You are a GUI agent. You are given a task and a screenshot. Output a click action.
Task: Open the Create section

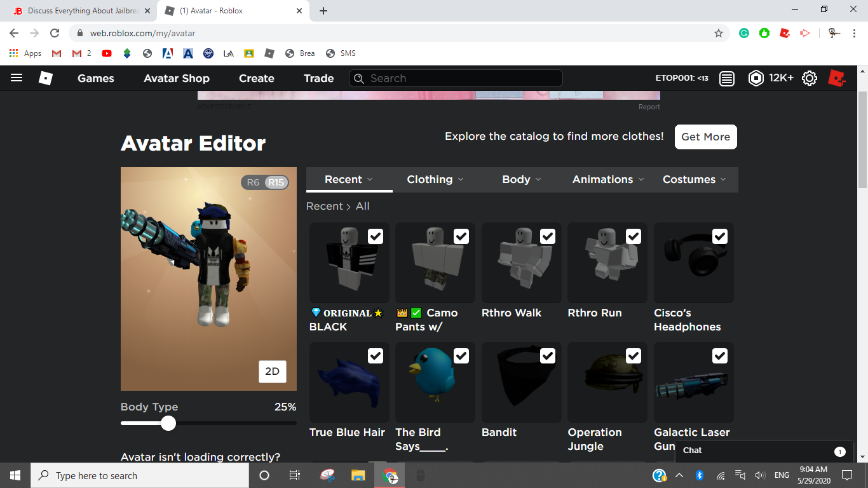257,78
